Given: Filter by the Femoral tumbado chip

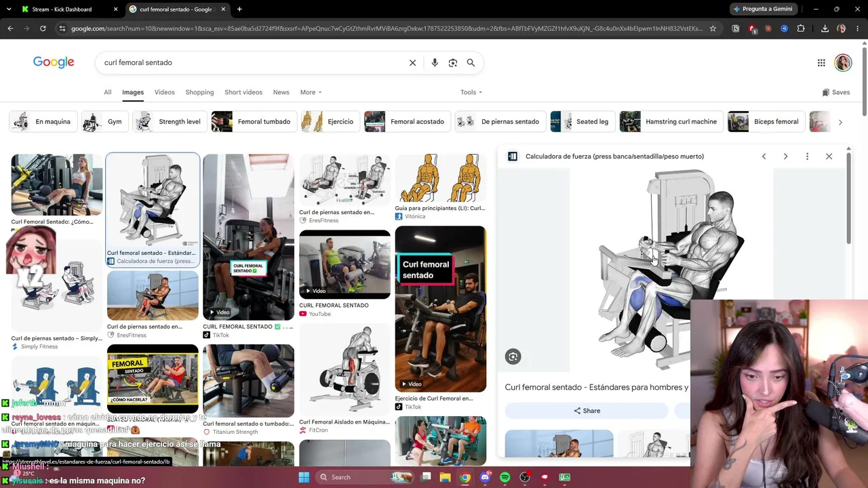Looking at the screenshot, I should 253,122.
